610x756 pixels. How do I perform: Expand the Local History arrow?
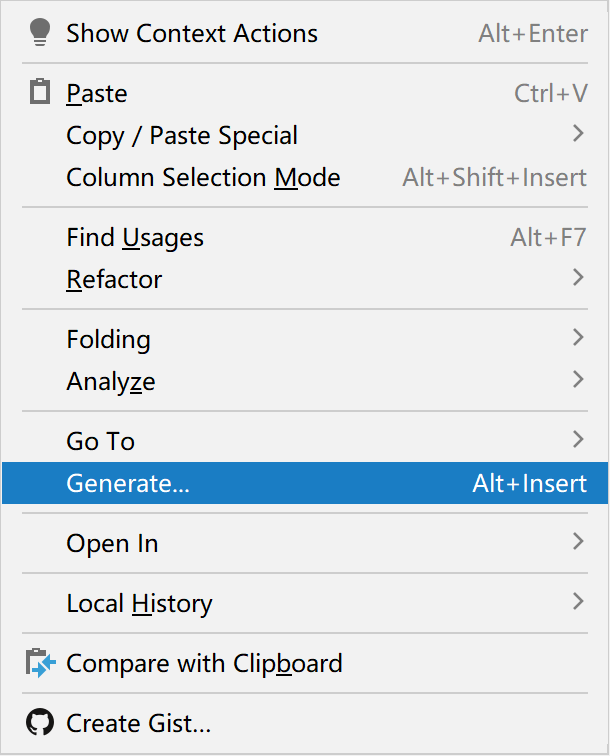tap(578, 602)
